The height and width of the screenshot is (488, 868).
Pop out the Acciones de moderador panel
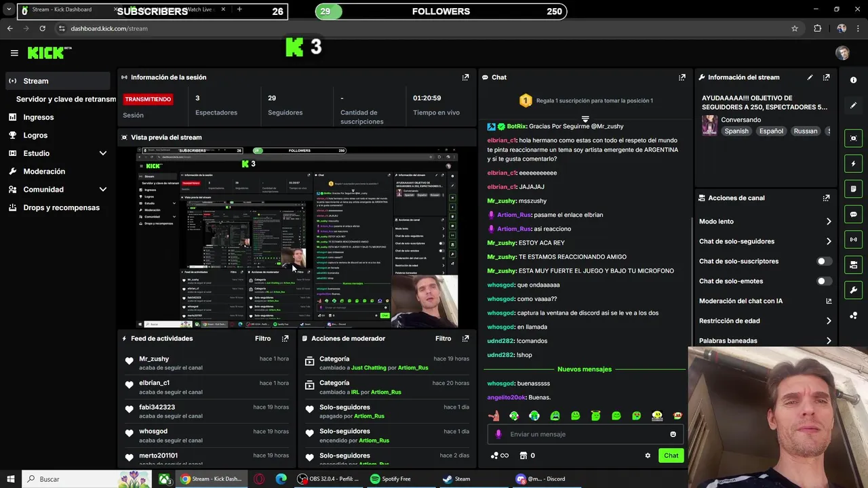tap(465, 338)
